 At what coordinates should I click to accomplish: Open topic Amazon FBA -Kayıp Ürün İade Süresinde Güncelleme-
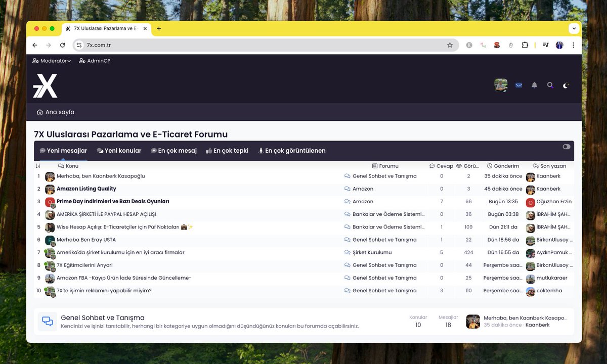coord(124,278)
